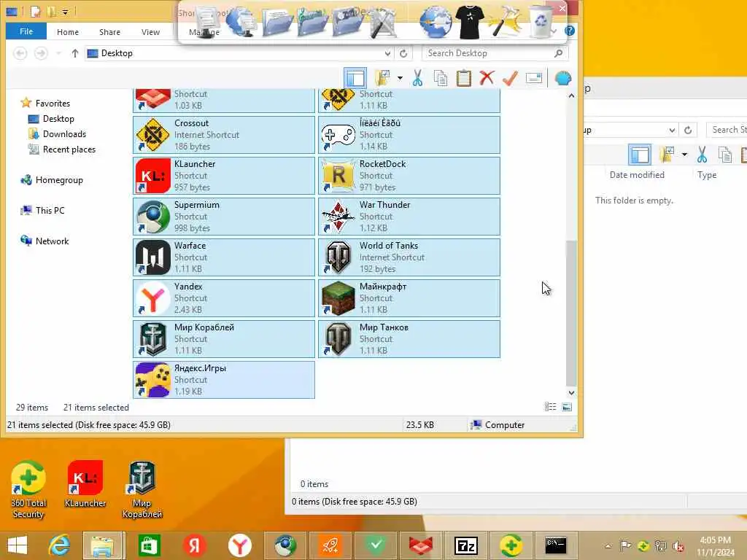Open the Documents folder icon in RocketDock
This screenshot has height=560, width=747.
coord(277,23)
